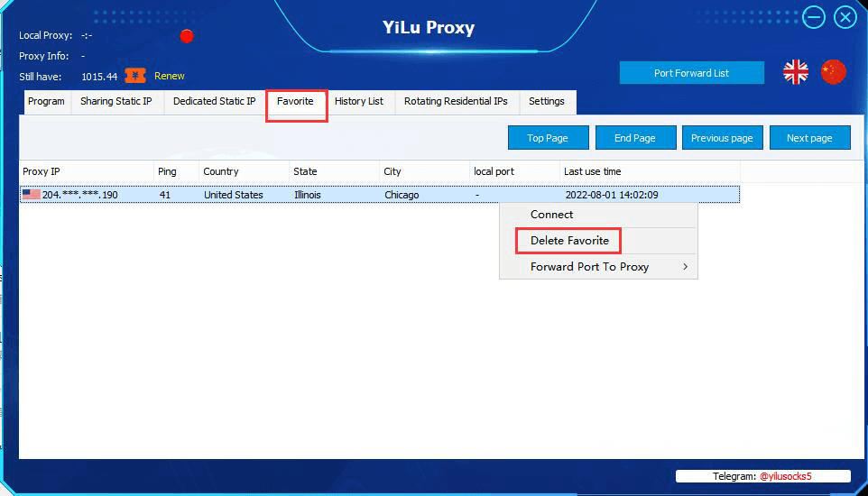Open the Program tab
The height and width of the screenshot is (496, 868).
pos(47,102)
